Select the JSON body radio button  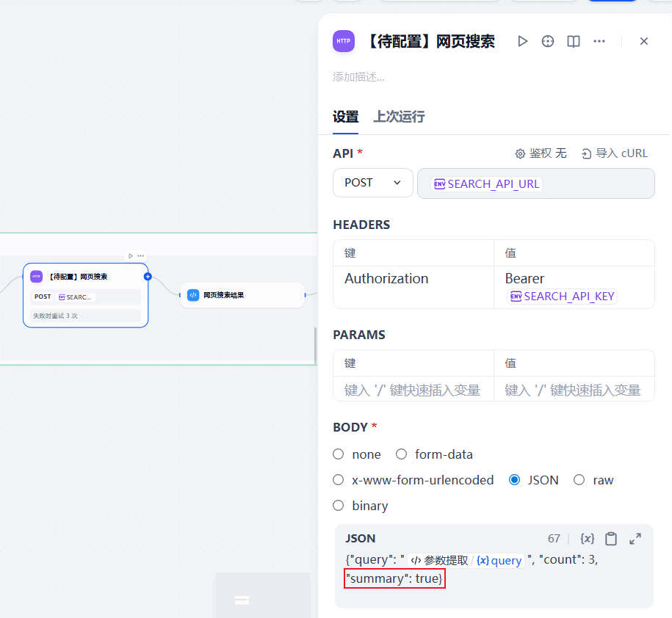coord(514,480)
